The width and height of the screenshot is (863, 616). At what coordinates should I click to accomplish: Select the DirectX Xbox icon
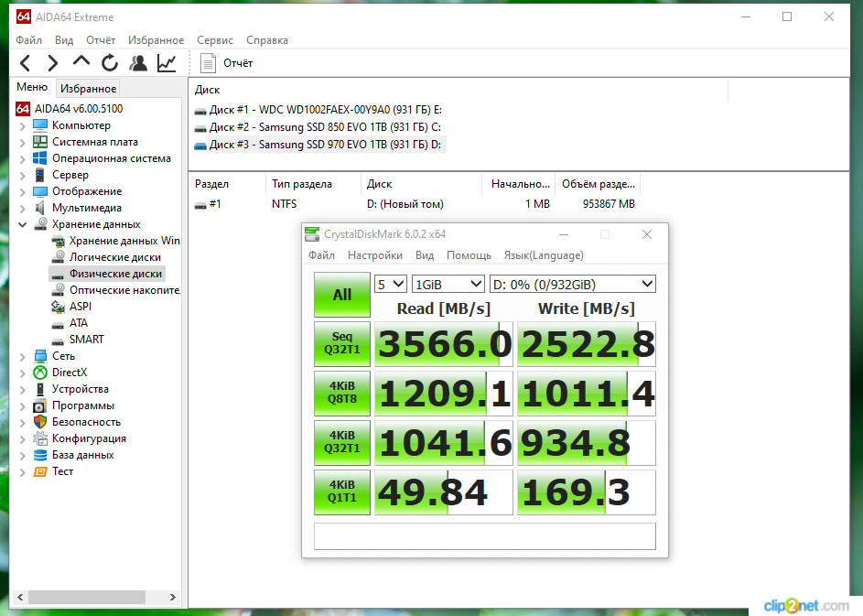click(x=40, y=373)
